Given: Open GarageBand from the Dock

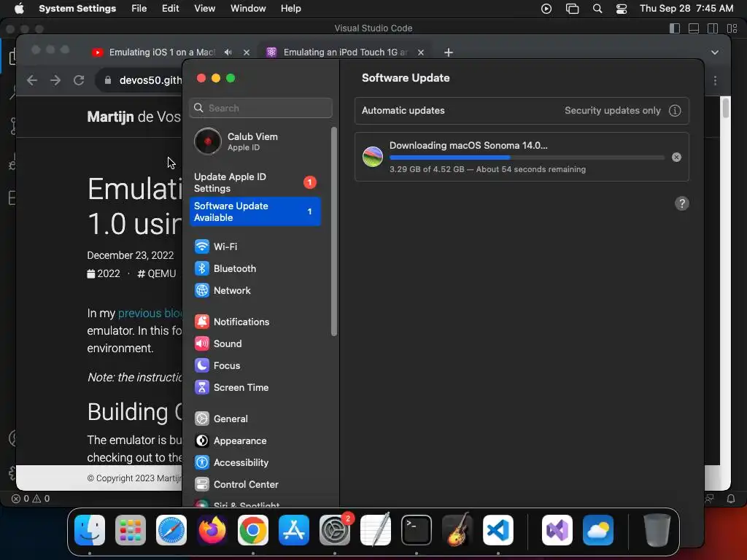Looking at the screenshot, I should 457,530.
